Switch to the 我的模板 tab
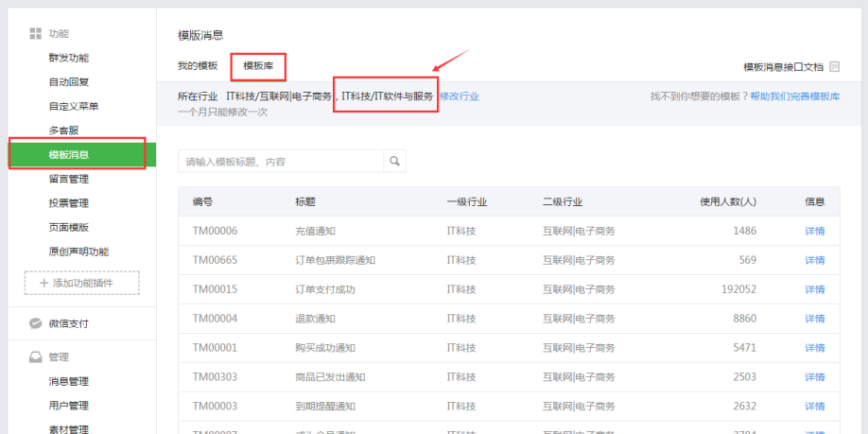The height and width of the screenshot is (434, 868). coord(198,65)
